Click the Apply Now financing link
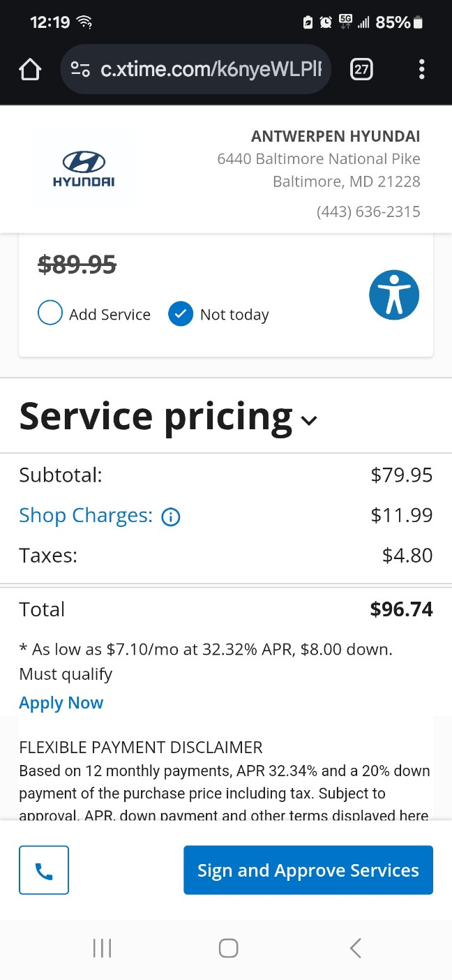The width and height of the screenshot is (452, 980). pos(61,703)
